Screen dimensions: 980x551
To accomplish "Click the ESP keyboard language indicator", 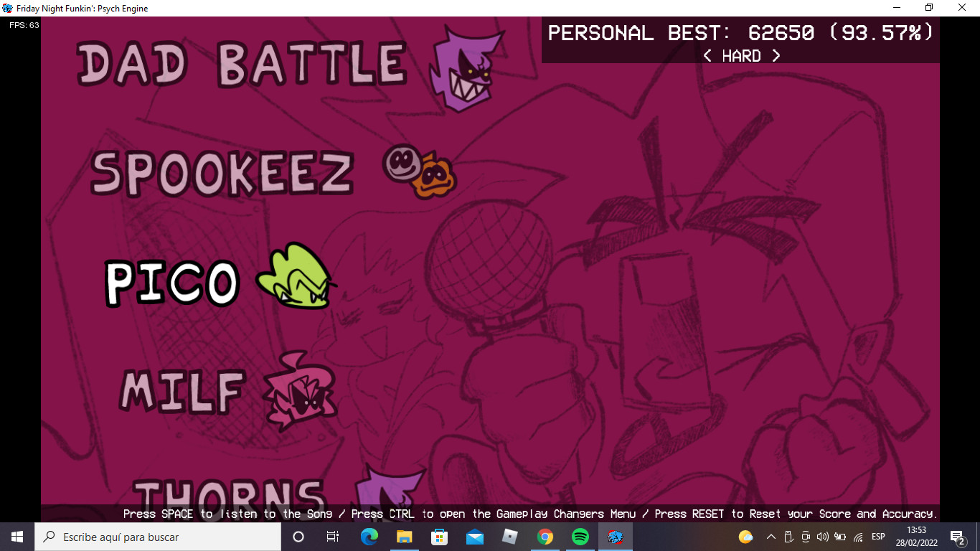I will pyautogui.click(x=878, y=537).
